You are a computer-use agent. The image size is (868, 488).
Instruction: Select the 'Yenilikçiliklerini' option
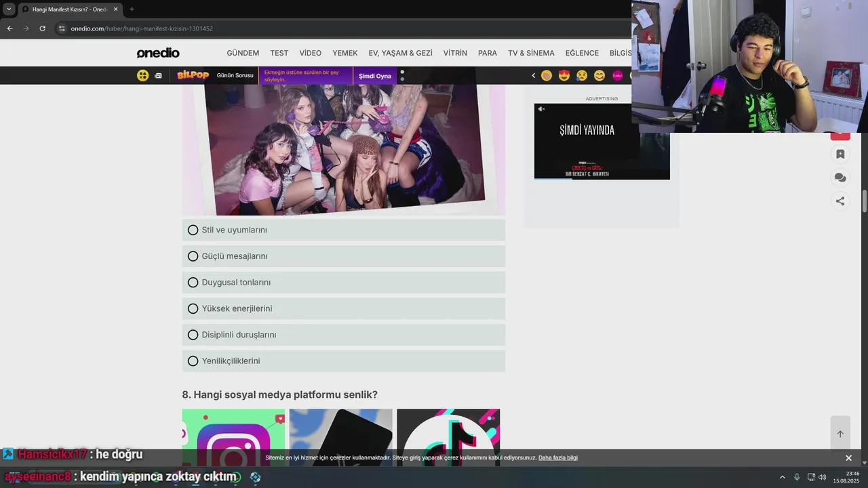(344, 361)
